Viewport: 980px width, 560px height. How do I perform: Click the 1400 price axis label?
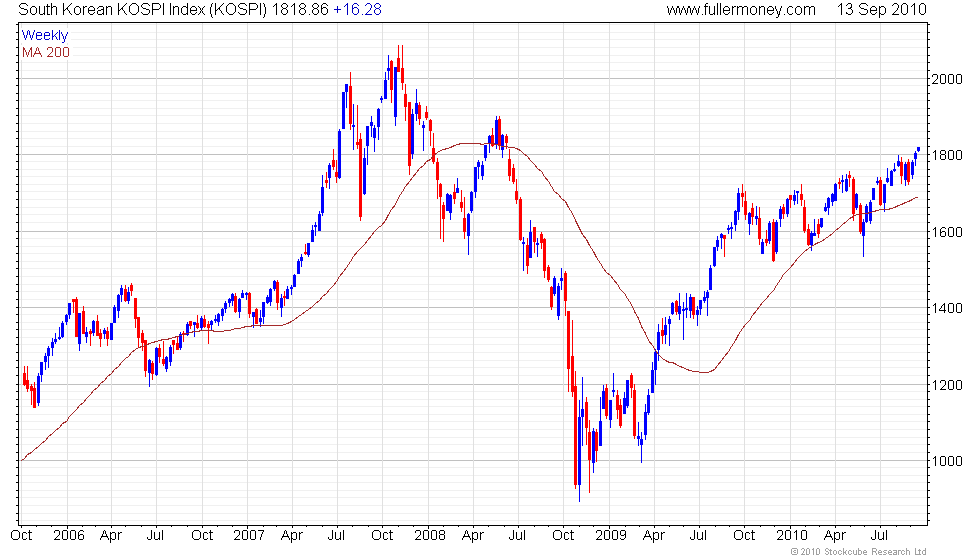pyautogui.click(x=947, y=308)
